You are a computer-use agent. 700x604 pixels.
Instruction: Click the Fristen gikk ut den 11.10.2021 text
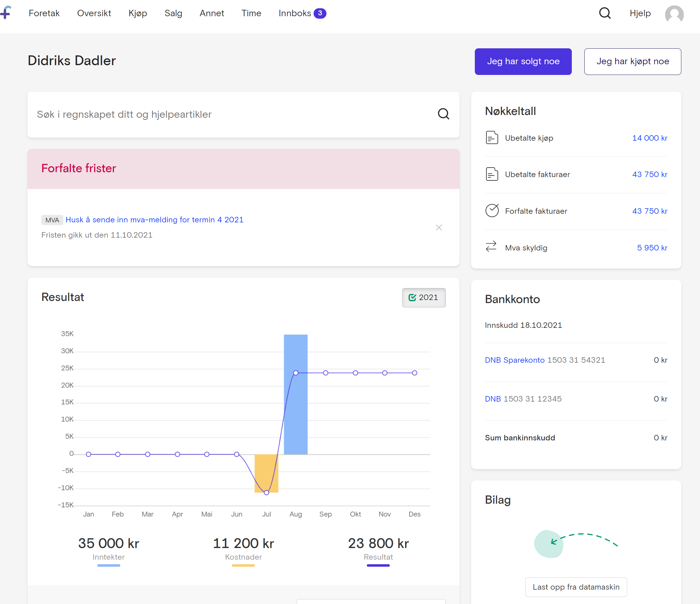tap(97, 235)
